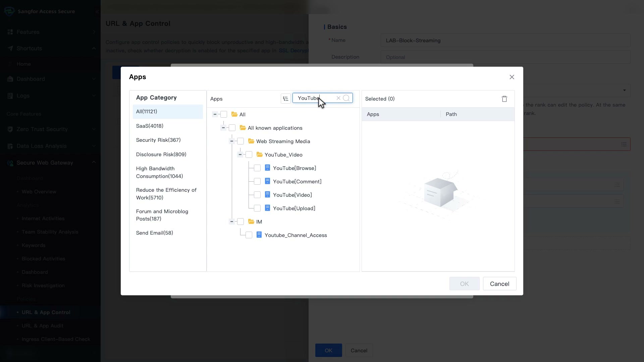Clear the YouTube search text
Image resolution: width=644 pixels, height=362 pixels.
[338, 98]
